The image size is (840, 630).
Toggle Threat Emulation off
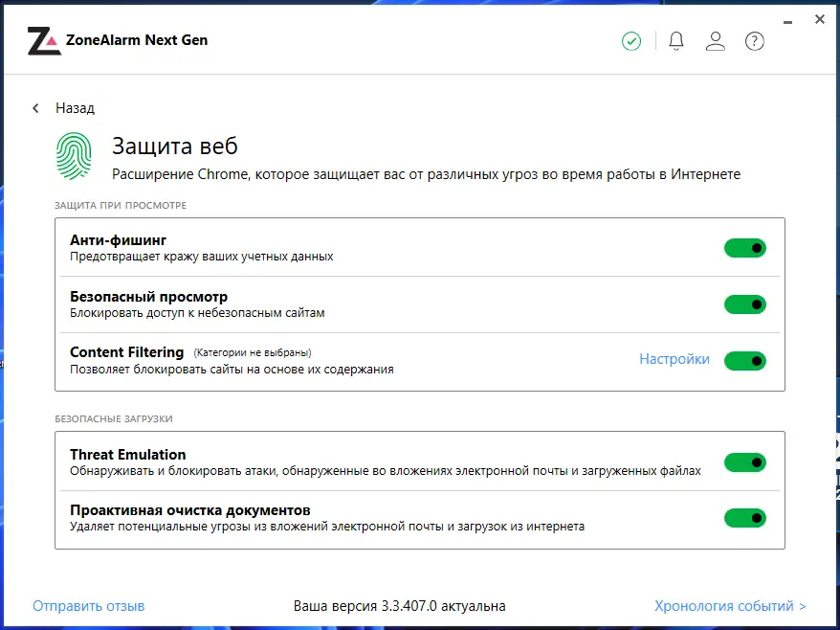pos(745,462)
